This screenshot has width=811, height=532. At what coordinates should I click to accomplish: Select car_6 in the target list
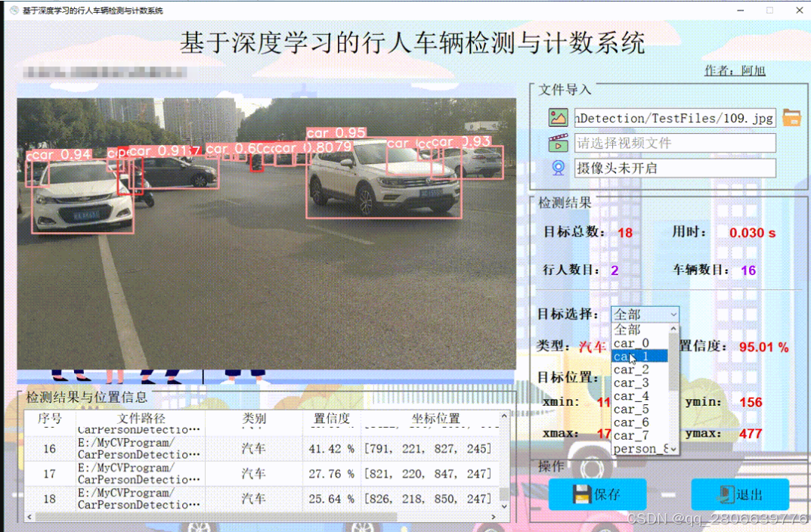639,422
